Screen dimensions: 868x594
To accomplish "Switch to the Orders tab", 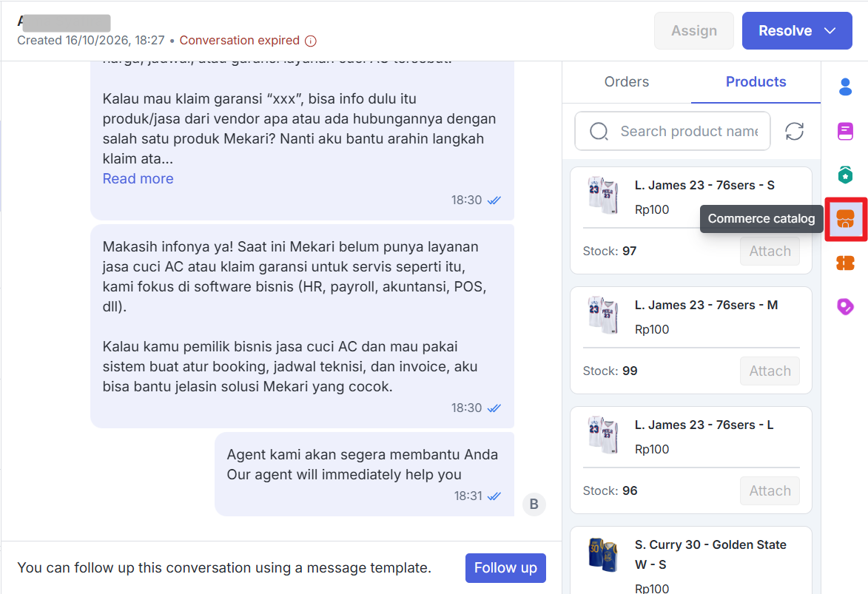I will point(627,82).
